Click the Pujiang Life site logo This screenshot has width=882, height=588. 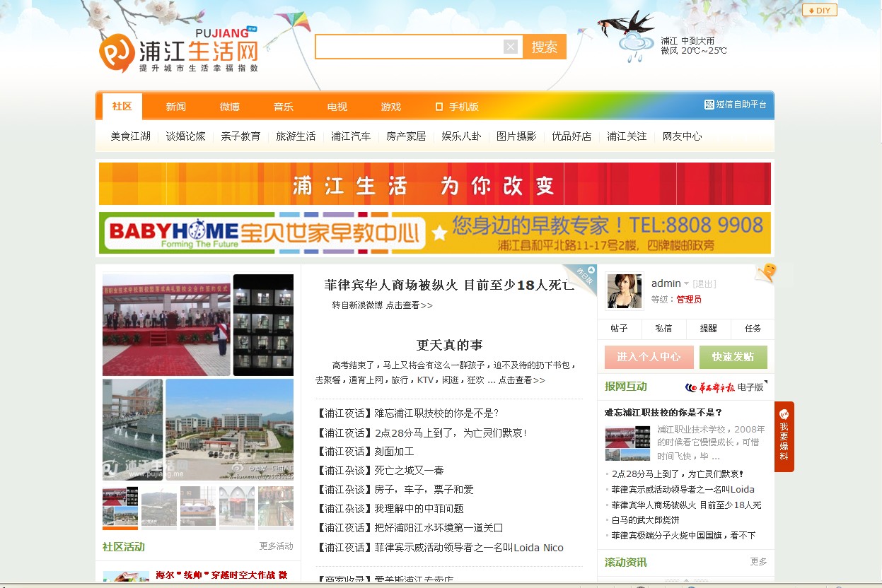(179, 50)
